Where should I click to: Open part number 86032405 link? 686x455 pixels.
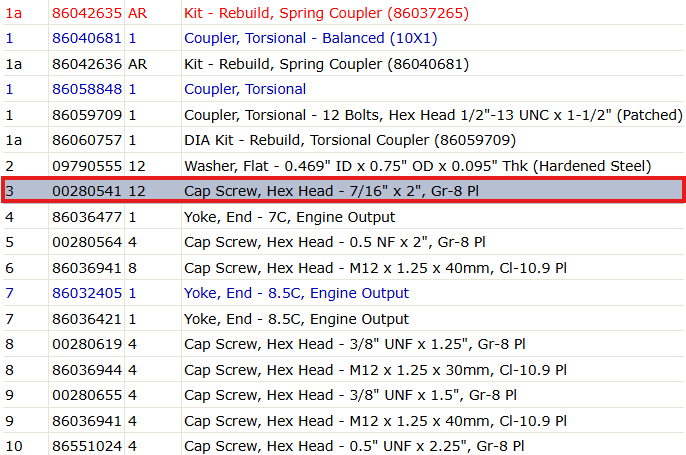tap(87, 293)
